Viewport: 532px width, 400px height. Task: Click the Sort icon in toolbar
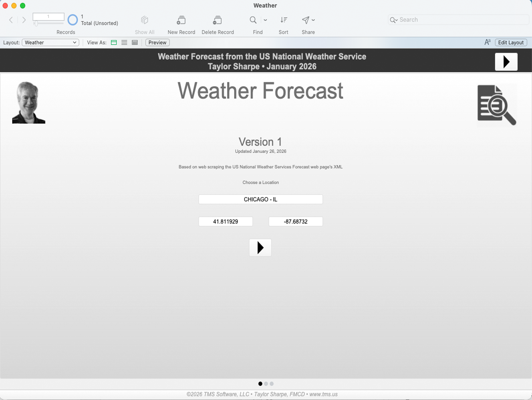point(283,20)
